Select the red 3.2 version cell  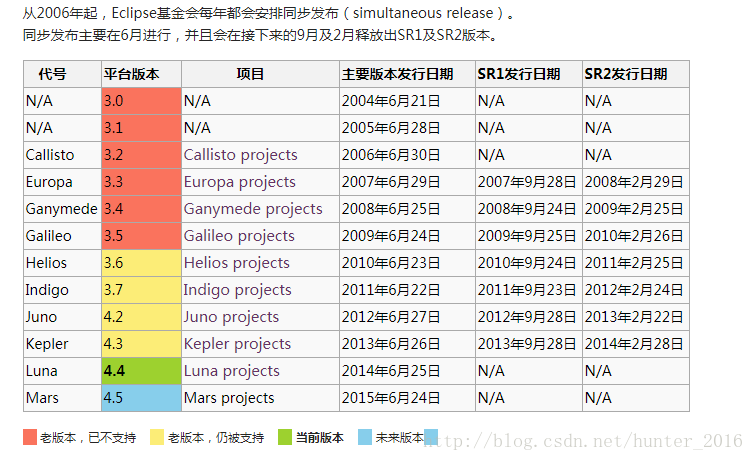coord(141,155)
